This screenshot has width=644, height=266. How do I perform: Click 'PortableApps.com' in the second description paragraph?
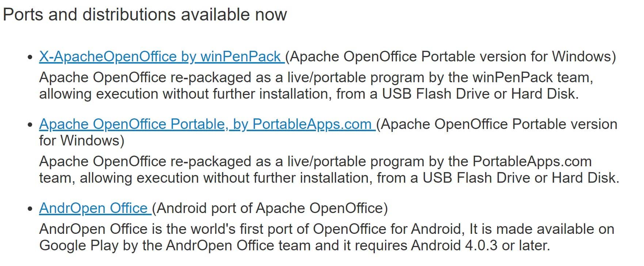click(x=532, y=161)
